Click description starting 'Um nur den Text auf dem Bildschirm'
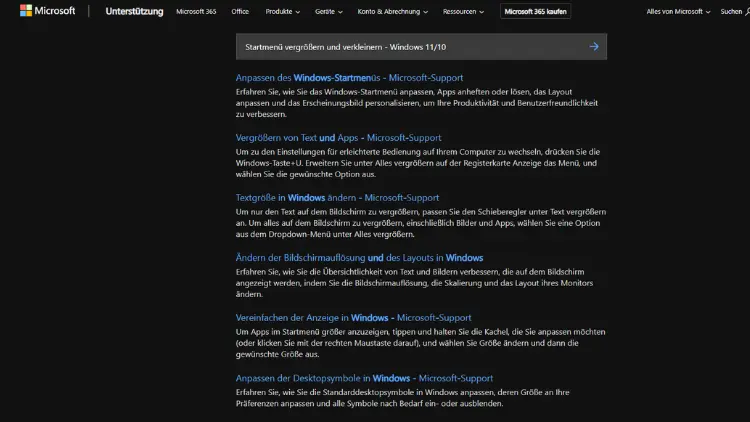Viewport: 750px width, 422px height. [421, 223]
